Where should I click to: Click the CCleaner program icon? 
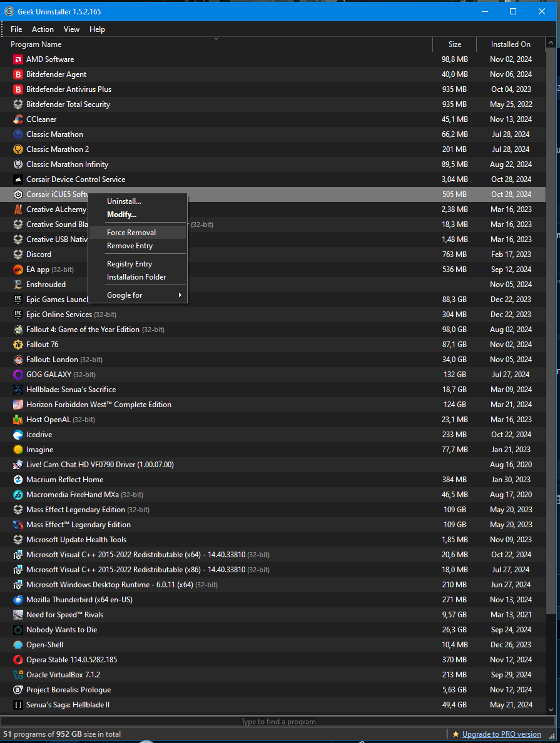click(x=18, y=119)
